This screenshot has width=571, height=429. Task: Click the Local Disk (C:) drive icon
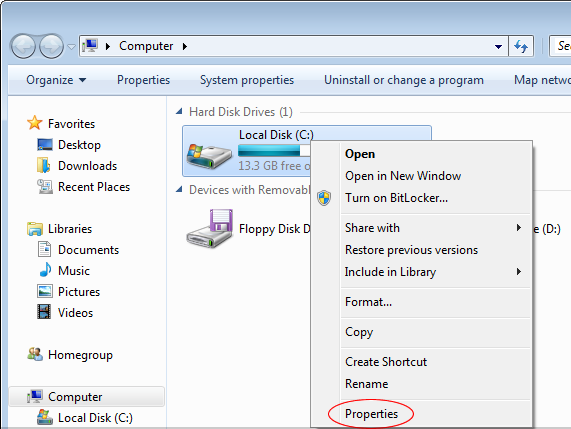pyautogui.click(x=209, y=156)
